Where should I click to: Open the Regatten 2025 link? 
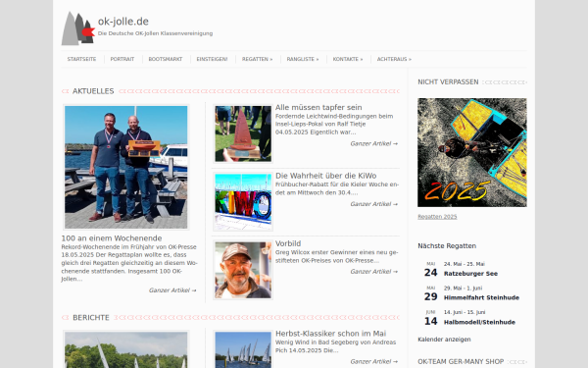pos(437,217)
